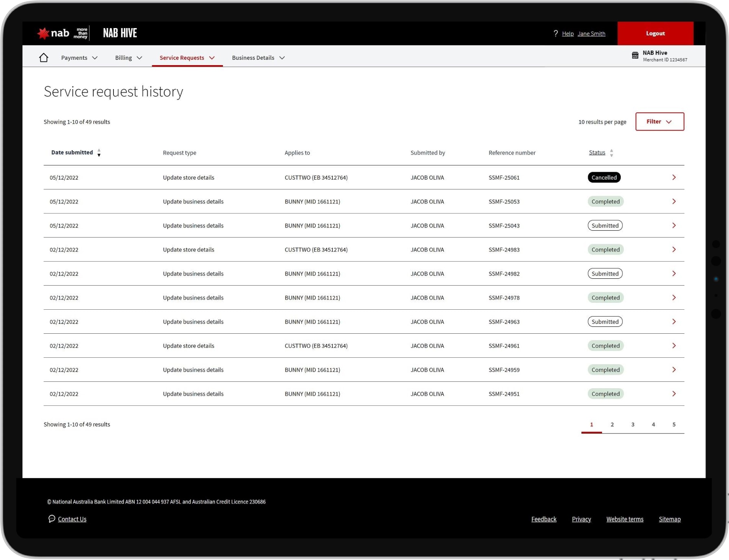The height and width of the screenshot is (560, 729).
Task: Open the Jane Smith profile link
Action: [591, 34]
